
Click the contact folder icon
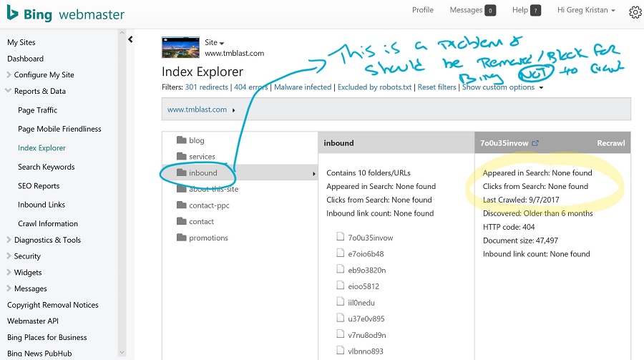tap(182, 221)
